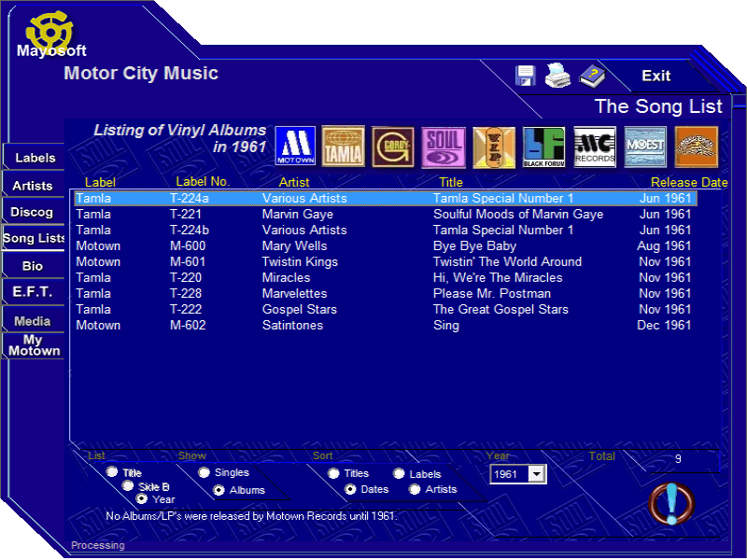
Task: Show Singles radio button
Action: point(204,472)
